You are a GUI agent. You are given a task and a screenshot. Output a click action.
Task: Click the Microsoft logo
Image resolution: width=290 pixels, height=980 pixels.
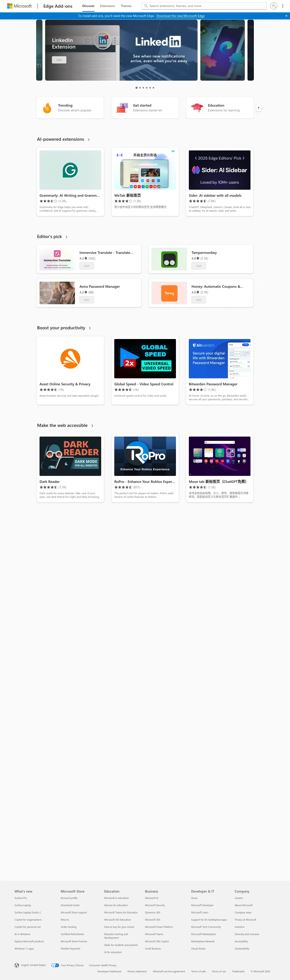(x=19, y=6)
